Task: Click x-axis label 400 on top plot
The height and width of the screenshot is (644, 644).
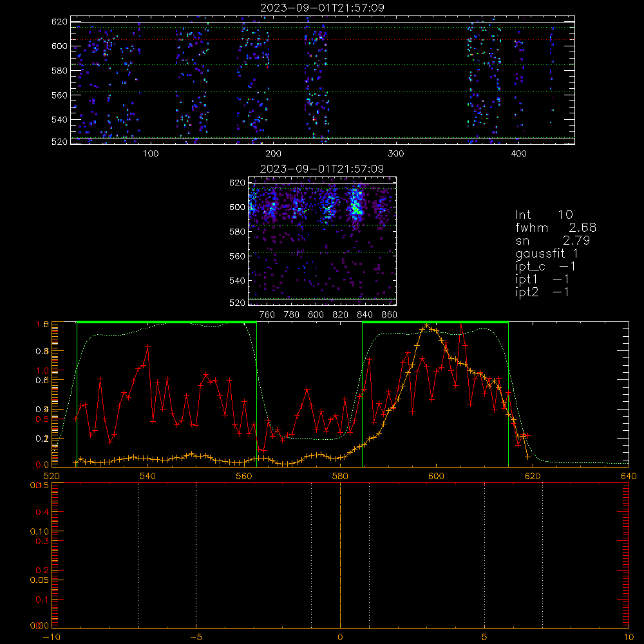Action: click(x=518, y=154)
